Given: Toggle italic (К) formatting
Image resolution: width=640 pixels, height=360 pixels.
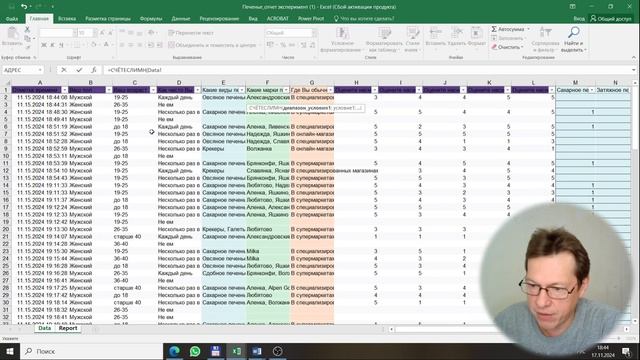Looking at the screenshot, I should 52,45.
